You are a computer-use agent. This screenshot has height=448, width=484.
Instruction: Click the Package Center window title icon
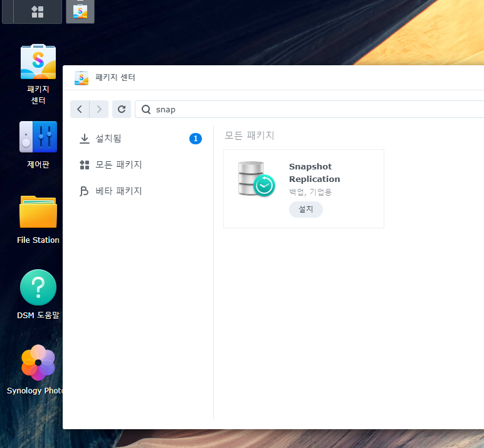point(82,78)
